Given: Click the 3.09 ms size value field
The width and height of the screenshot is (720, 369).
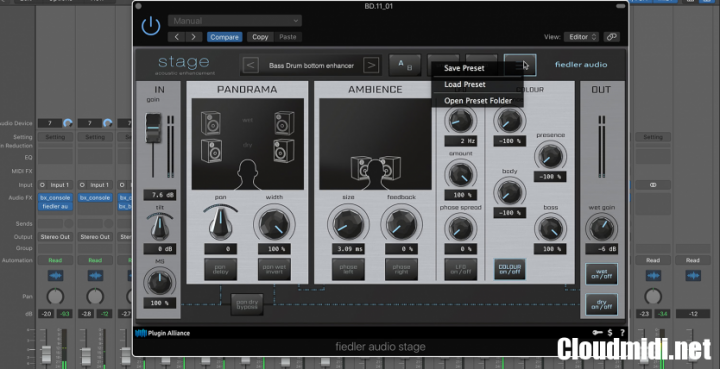Looking at the screenshot, I should pyautogui.click(x=348, y=249).
